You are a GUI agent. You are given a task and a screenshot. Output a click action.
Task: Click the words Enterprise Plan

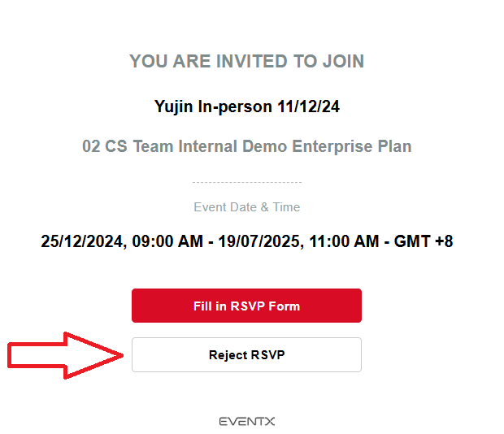(x=352, y=146)
